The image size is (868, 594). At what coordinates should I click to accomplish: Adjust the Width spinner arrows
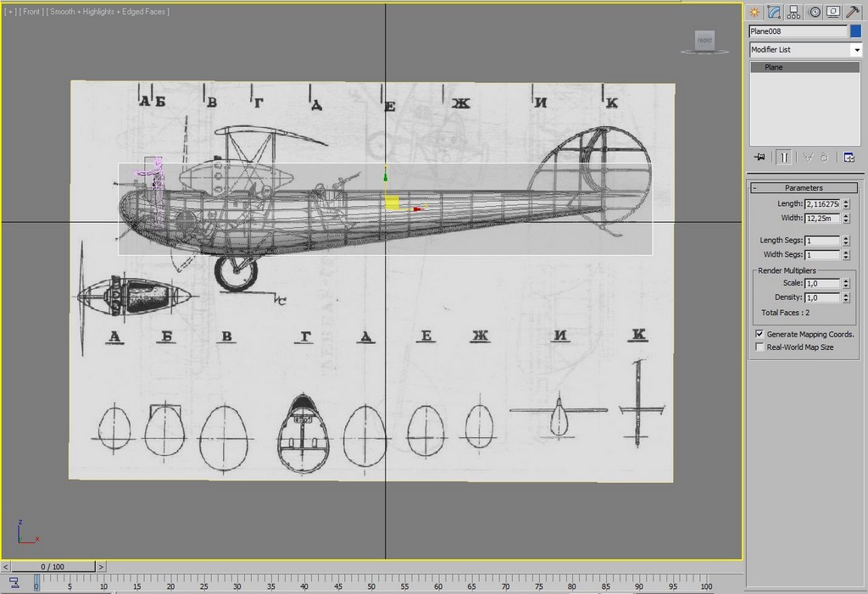(846, 218)
